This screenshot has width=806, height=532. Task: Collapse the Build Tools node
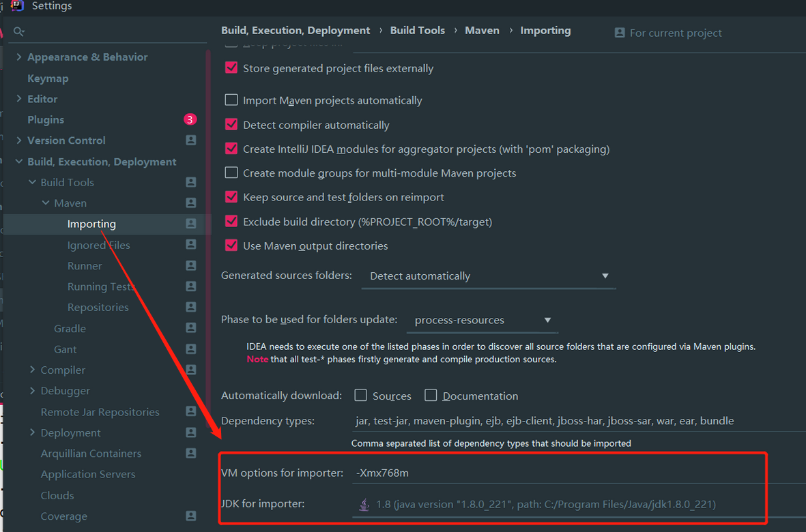32,182
